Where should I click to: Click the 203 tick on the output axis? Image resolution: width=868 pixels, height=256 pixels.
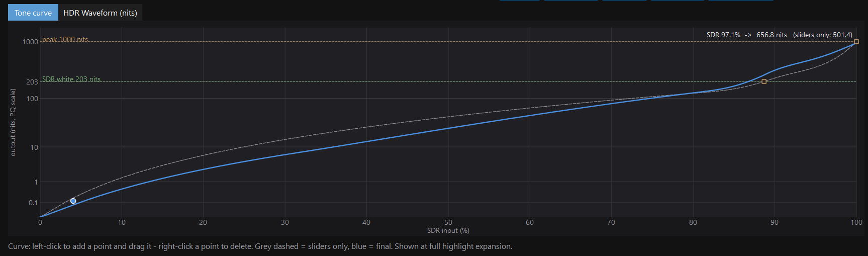click(32, 82)
